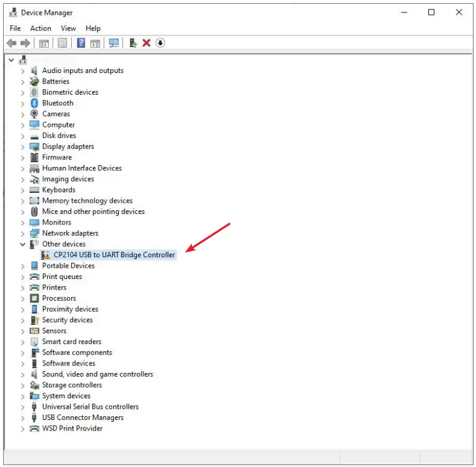
Task: Select USB Connector Managers label
Action: point(83,418)
